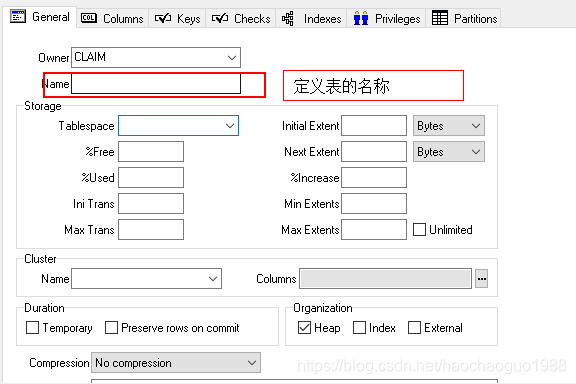This screenshot has height=384, width=576.
Task: Click the table Name input field
Action: [x=156, y=84]
